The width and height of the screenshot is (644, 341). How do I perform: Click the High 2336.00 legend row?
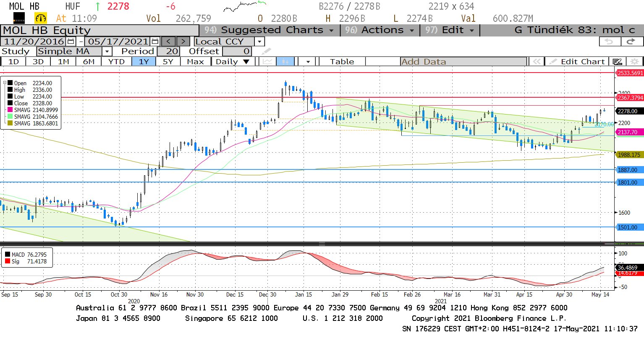[x=30, y=90]
